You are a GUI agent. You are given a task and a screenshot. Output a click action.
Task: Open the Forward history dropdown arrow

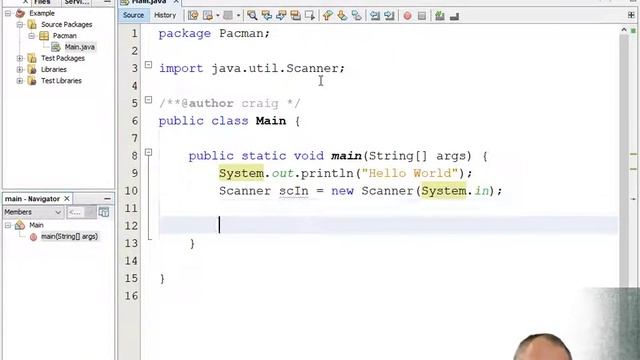pyautogui.click(x=238, y=16)
